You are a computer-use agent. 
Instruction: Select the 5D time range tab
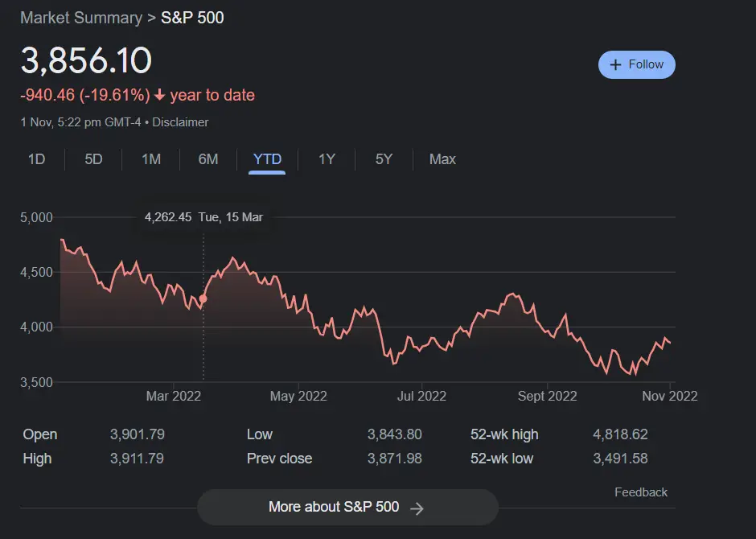(x=93, y=159)
